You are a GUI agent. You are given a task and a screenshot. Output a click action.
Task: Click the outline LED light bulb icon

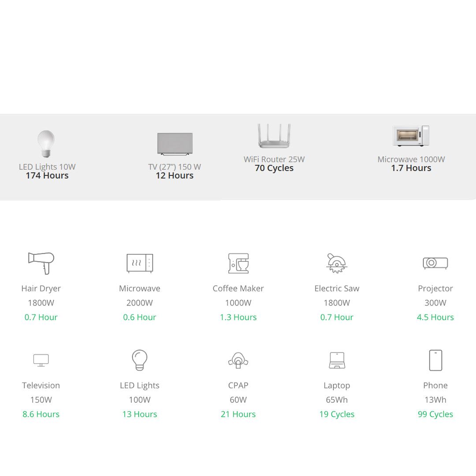pos(140,360)
